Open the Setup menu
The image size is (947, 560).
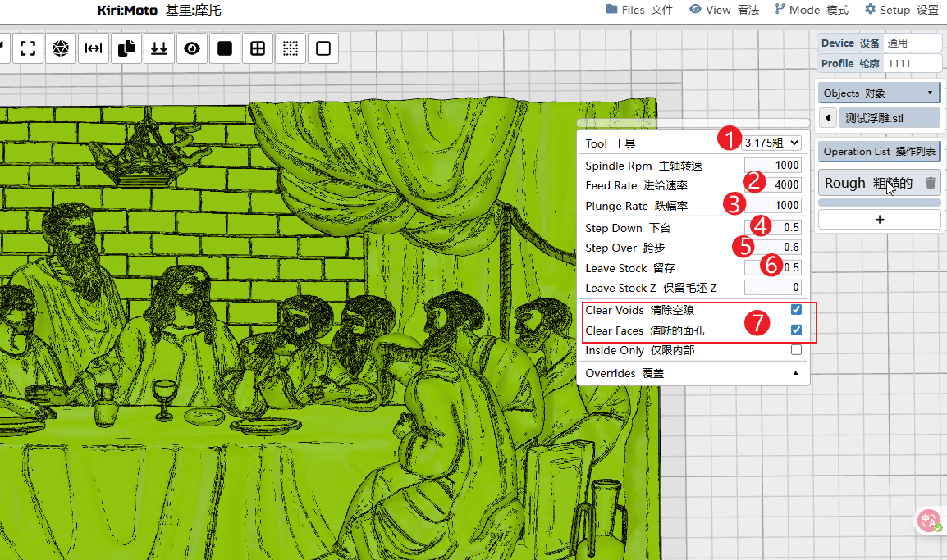[901, 10]
